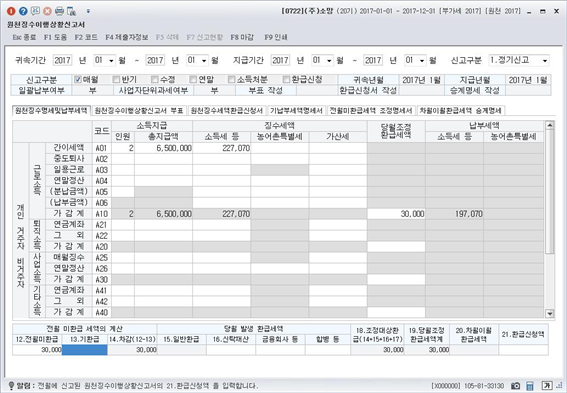Click the 12.전월미환급 value 30,000 cell
The image size is (567, 393).
point(37,350)
